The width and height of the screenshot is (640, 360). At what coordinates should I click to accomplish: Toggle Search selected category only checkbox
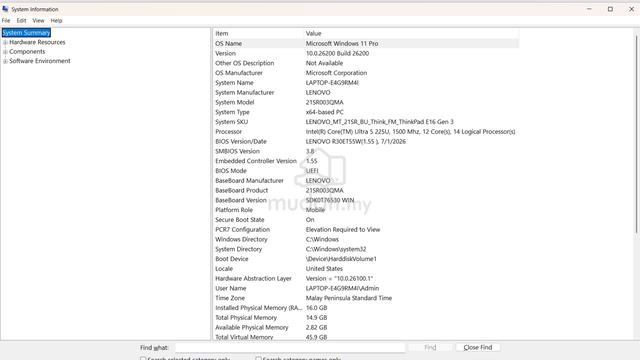coord(143,358)
